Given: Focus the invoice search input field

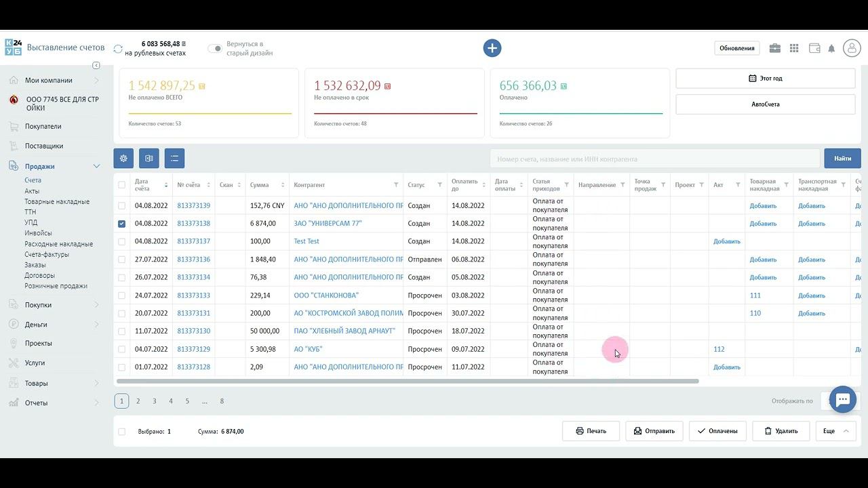Looking at the screenshot, I should [x=654, y=159].
